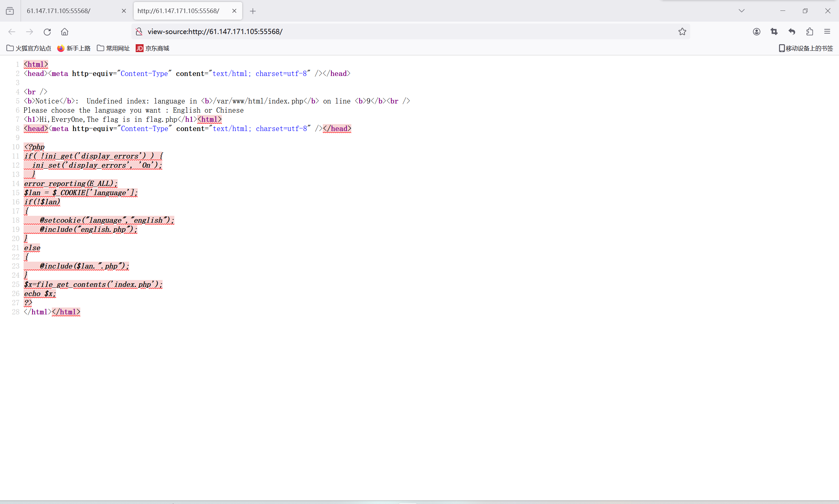Open the 新手上路 bookmark
Screen dimensions: 839x504
74,48
